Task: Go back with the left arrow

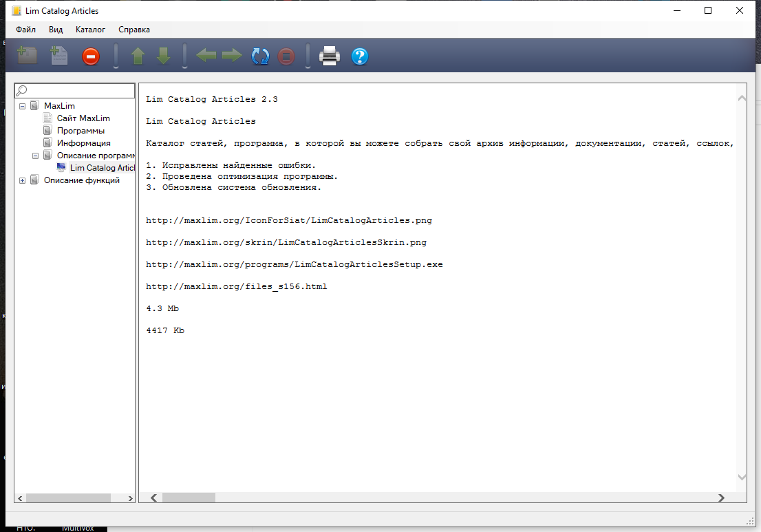Action: [206, 56]
